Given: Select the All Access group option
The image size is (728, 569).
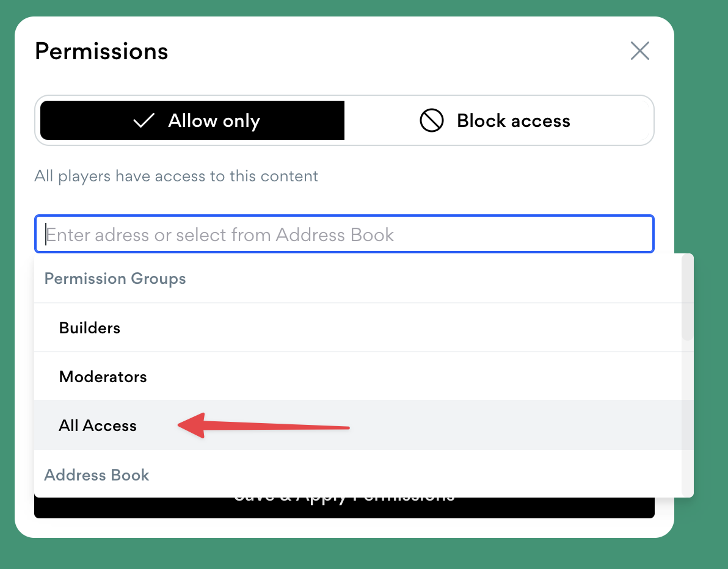Looking at the screenshot, I should click(98, 426).
